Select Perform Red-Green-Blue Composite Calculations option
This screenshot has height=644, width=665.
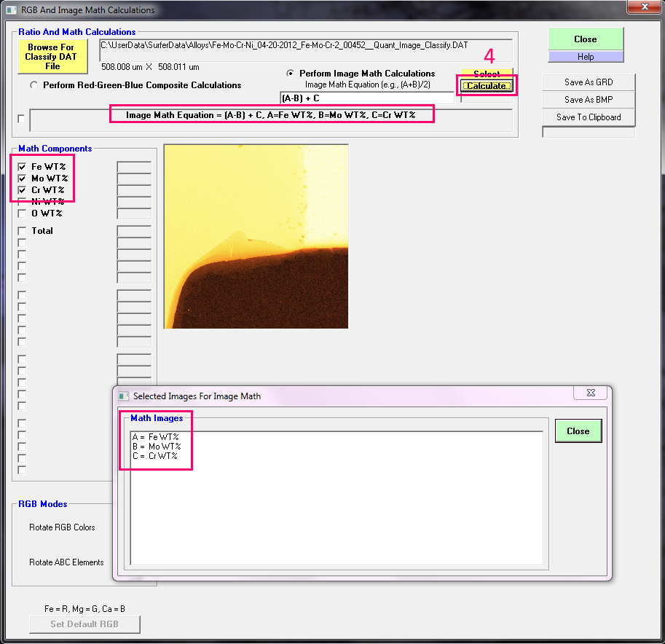point(34,85)
